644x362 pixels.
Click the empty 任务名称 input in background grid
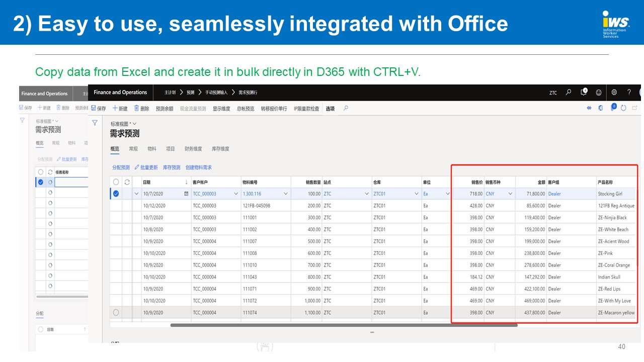point(71,182)
